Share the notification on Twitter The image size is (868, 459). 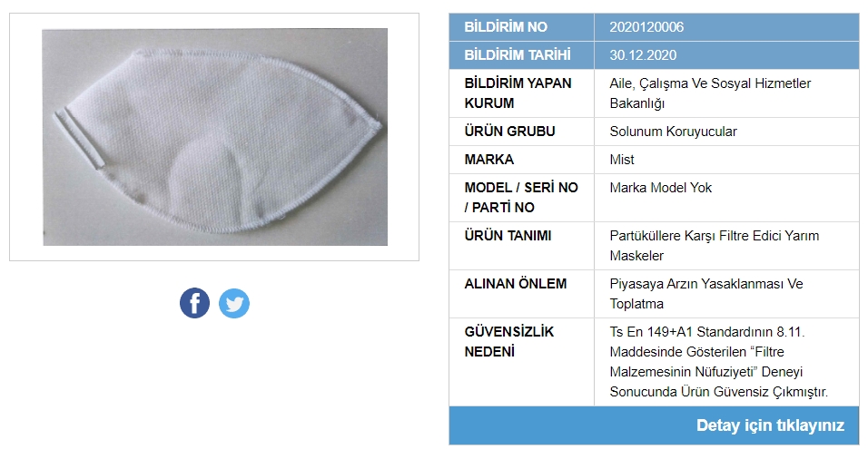[234, 303]
